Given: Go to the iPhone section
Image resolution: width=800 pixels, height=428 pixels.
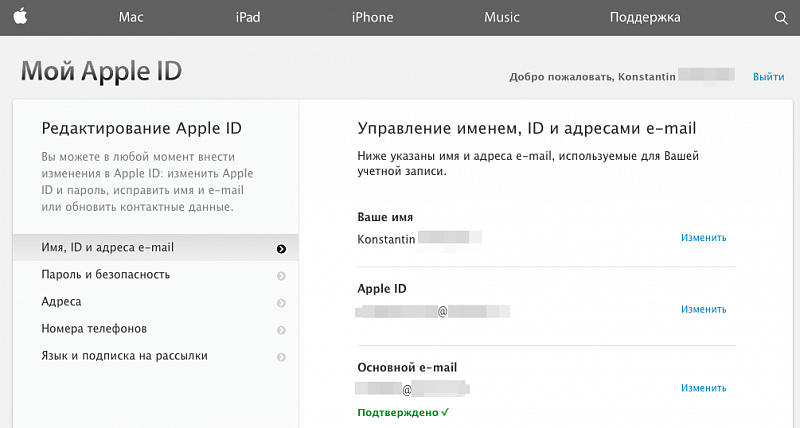Looking at the screenshot, I should 372,17.
